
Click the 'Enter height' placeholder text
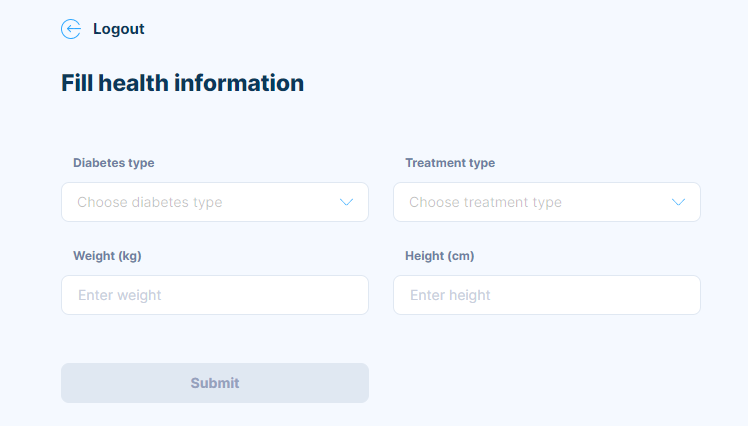tap(450, 295)
